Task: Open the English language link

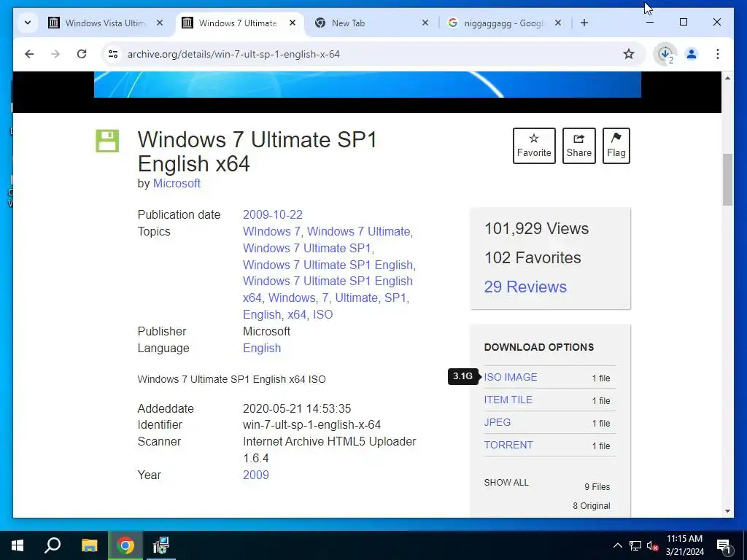Action: tap(262, 348)
